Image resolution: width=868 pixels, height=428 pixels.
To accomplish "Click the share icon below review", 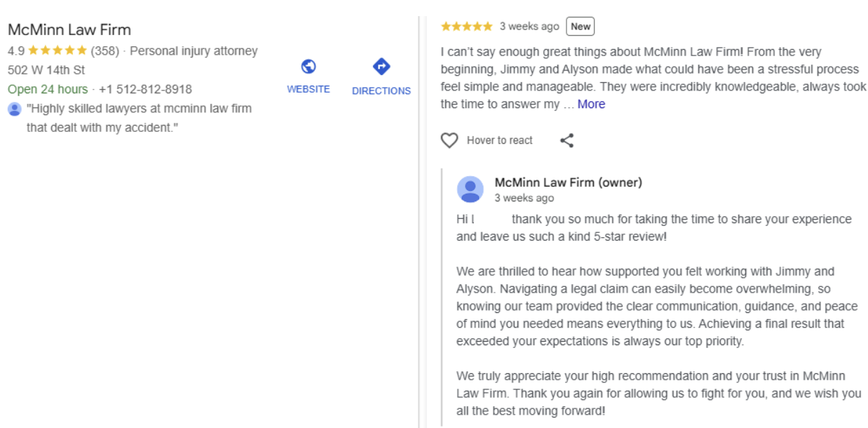I will click(567, 140).
